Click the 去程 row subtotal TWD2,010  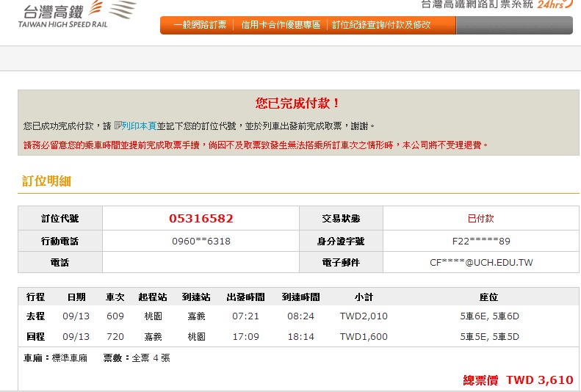(363, 316)
